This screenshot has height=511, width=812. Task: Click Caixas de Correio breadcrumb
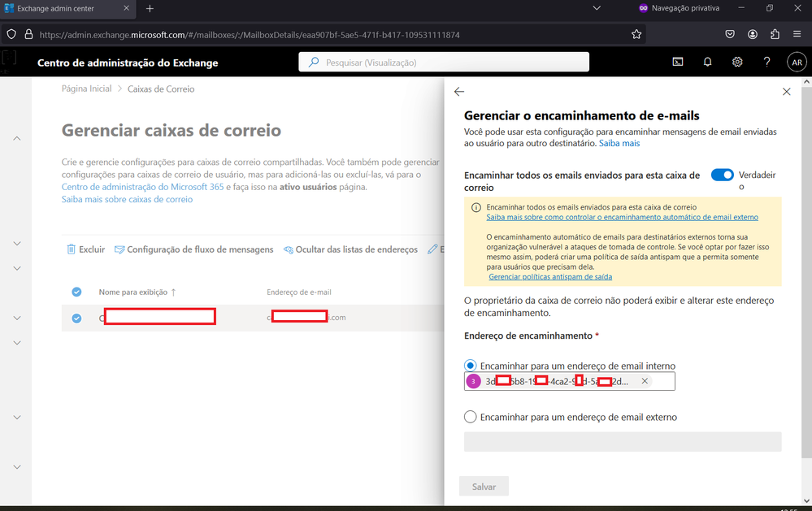click(x=161, y=89)
